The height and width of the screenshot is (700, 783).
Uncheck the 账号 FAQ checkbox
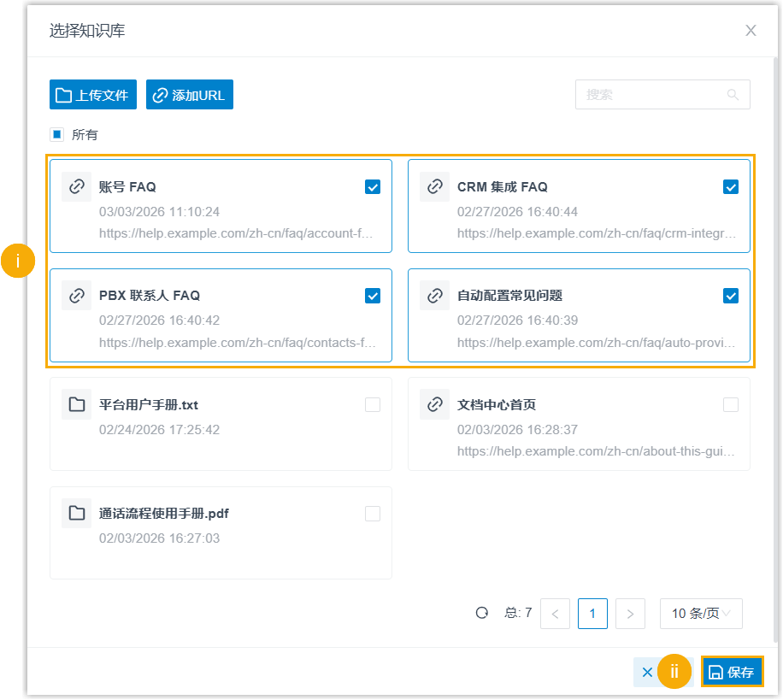pos(373,187)
